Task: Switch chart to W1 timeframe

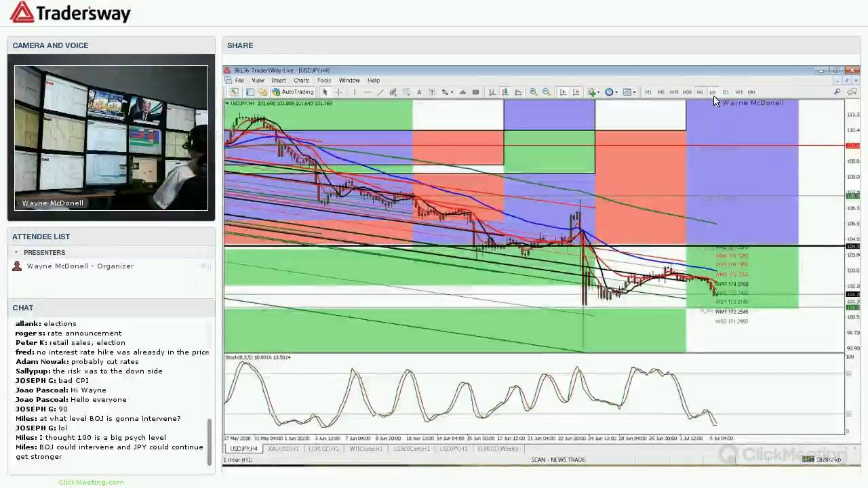Action: (x=738, y=92)
